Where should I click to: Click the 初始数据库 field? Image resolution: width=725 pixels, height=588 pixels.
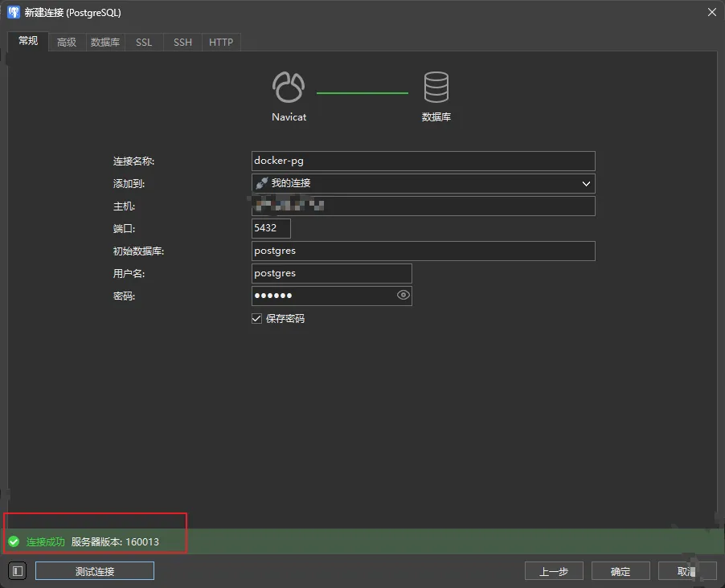pos(423,251)
